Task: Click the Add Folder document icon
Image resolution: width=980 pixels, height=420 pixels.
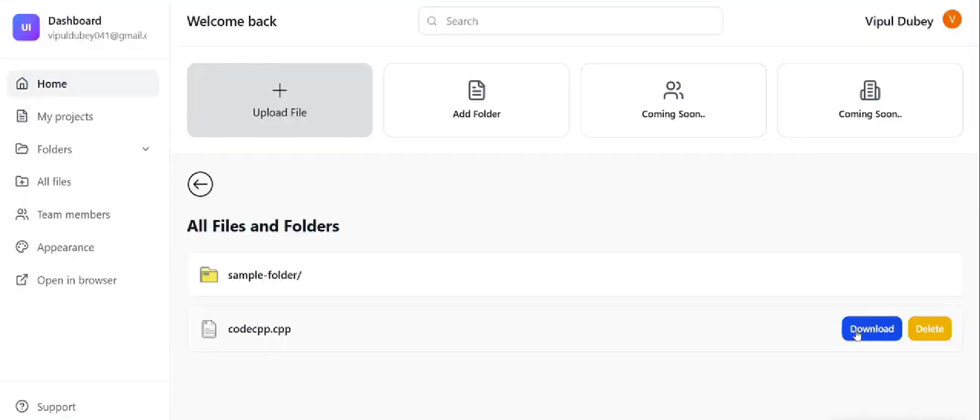Action: coord(476,91)
